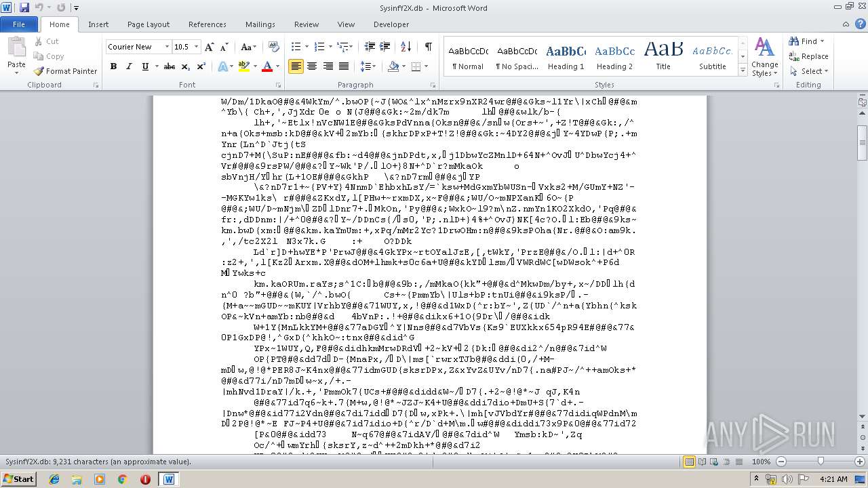Click the Windows Start button
Viewport: 868px width, 488px height.
click(18, 479)
